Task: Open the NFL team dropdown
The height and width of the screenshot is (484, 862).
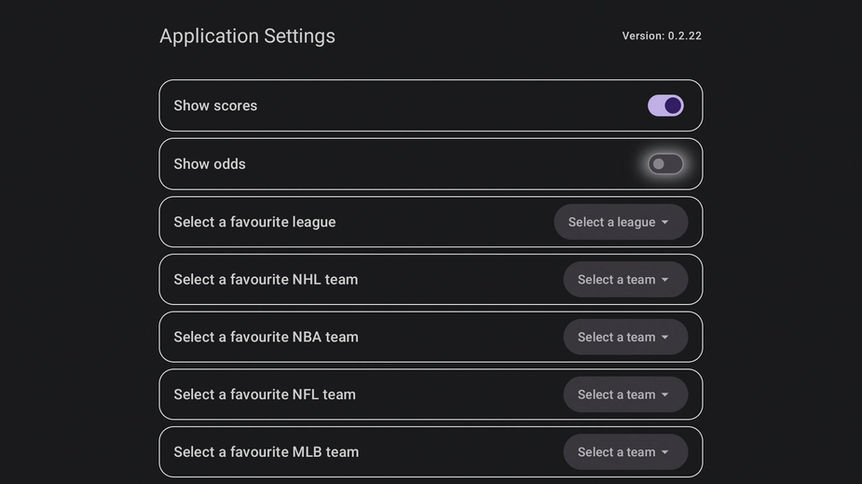Action: click(625, 395)
